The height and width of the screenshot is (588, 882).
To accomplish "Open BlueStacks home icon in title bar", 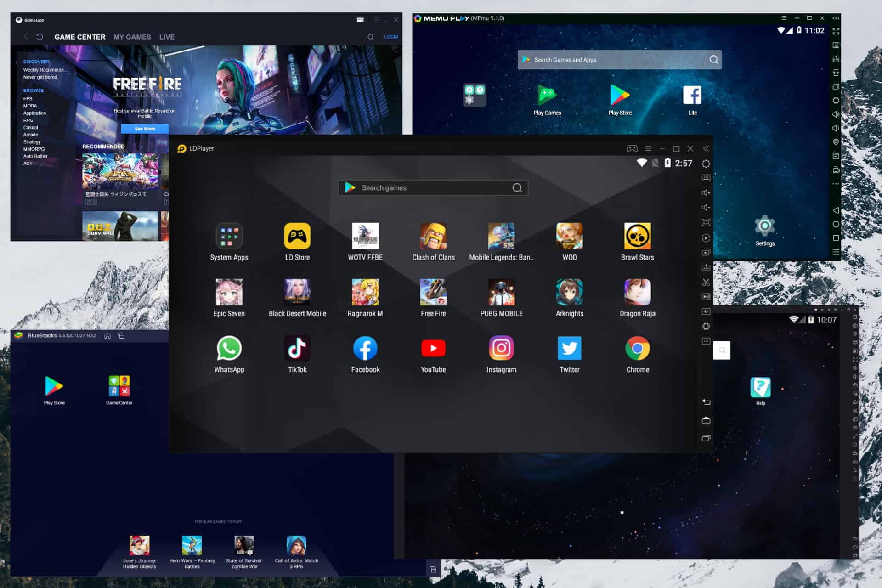I will 107,335.
